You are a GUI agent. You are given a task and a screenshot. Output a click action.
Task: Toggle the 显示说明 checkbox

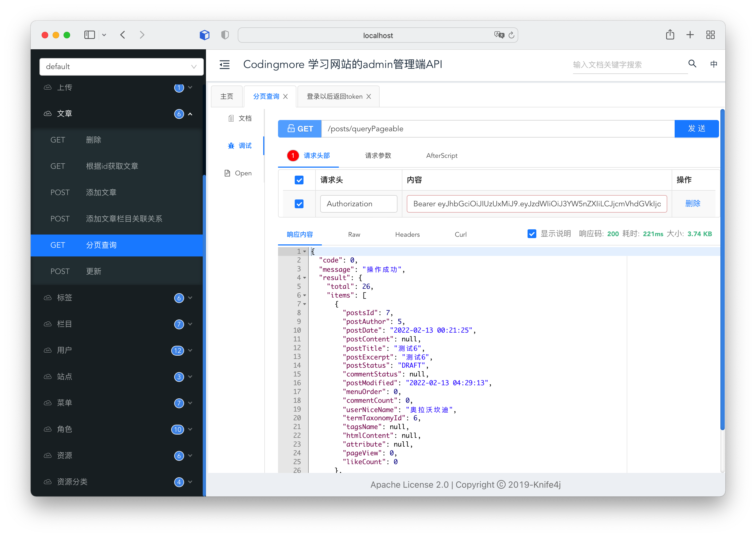point(532,234)
